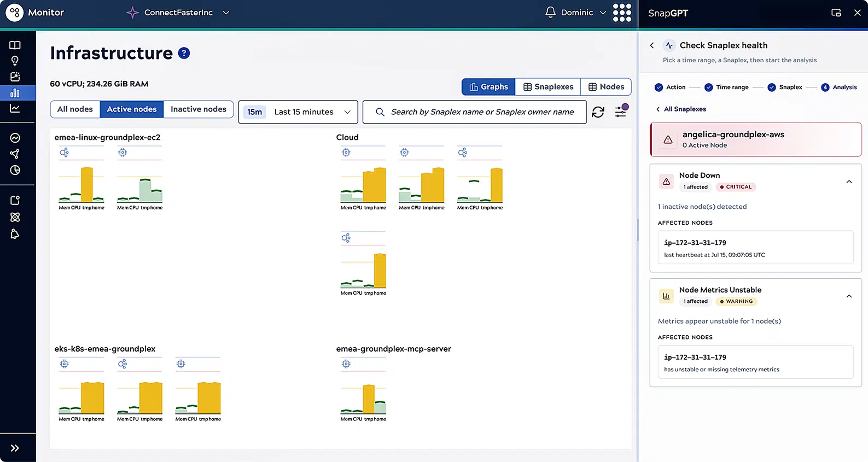Click the Node Down warning triangle icon
Image resolution: width=868 pixels, height=462 pixels.
666,182
